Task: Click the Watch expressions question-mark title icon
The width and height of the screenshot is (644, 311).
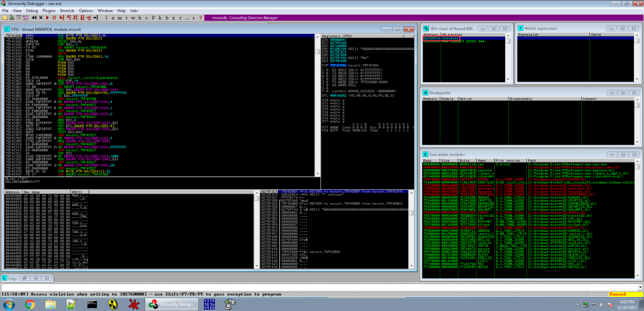Action: [520, 28]
